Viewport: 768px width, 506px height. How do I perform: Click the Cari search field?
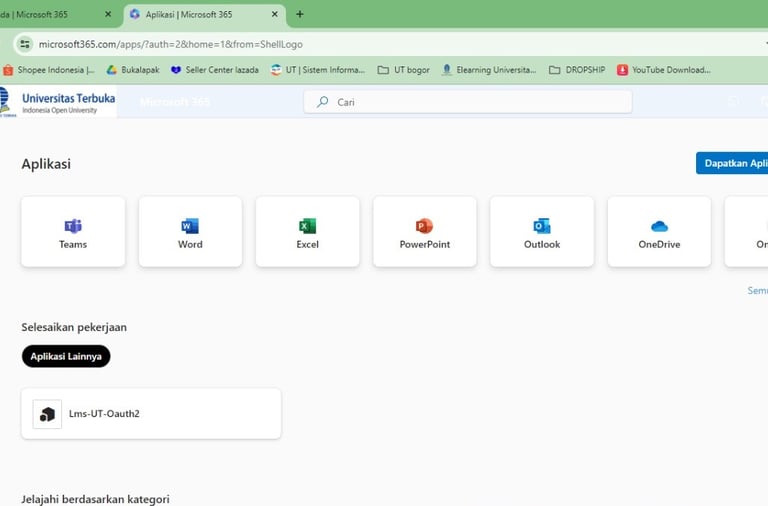click(468, 102)
